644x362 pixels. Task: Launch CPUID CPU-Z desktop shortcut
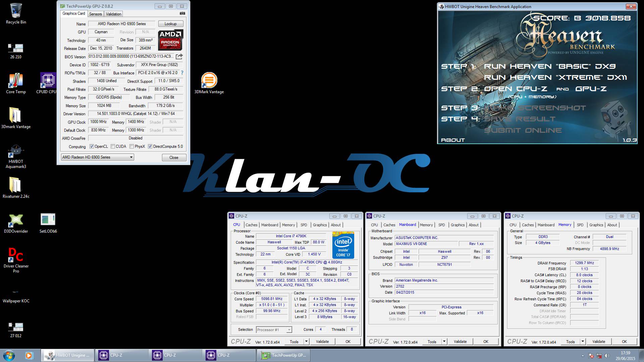coord(48,83)
